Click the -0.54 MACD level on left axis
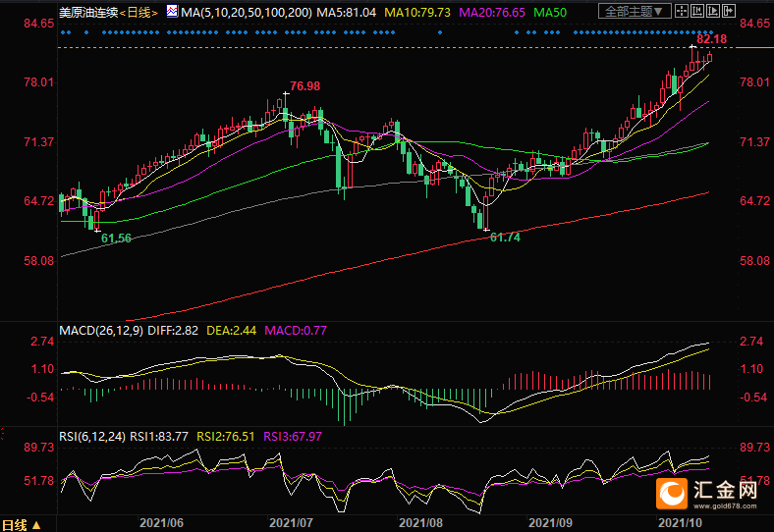This screenshot has width=774, height=532. (40, 398)
